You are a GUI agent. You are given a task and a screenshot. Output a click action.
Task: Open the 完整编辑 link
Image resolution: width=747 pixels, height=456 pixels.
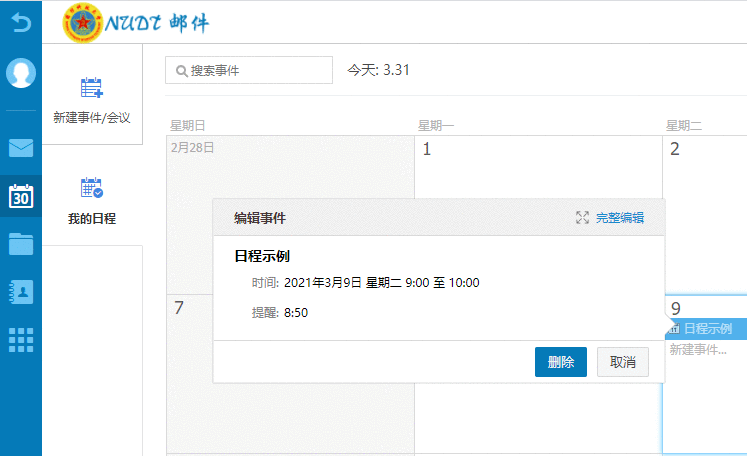(x=620, y=218)
